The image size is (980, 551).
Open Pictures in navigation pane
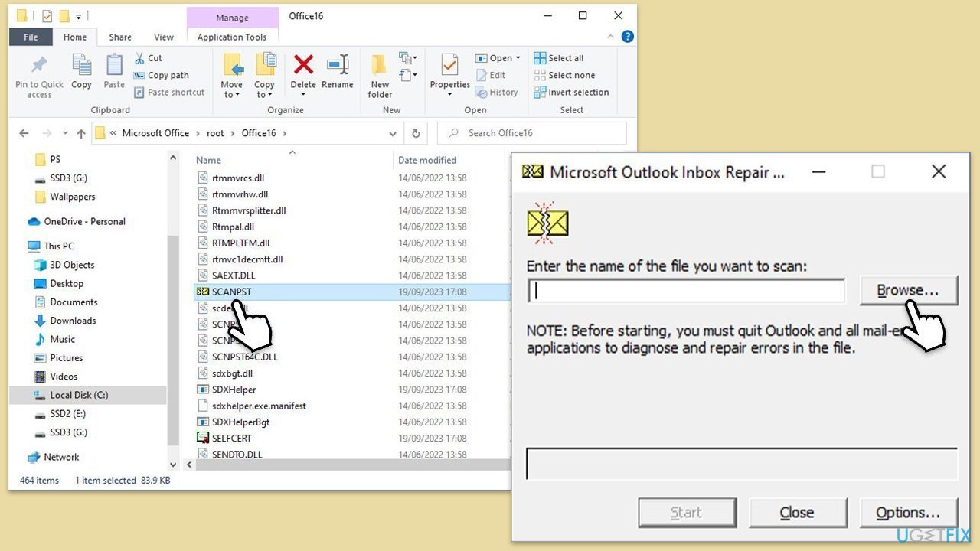[58, 357]
